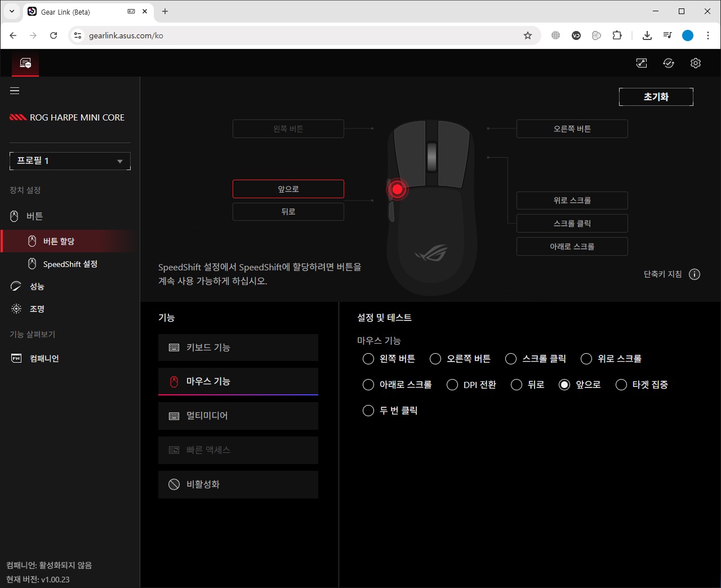Open the Chrome profile avatar
721x588 pixels.
pos(688,35)
